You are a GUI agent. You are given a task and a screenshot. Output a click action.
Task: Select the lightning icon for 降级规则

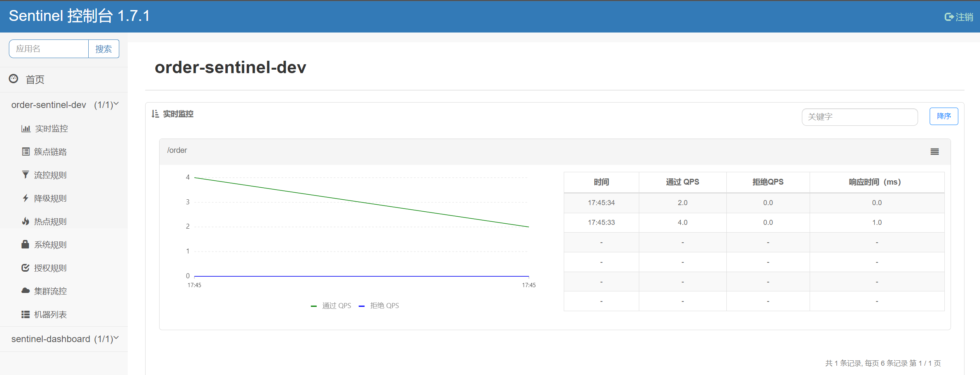coord(26,198)
